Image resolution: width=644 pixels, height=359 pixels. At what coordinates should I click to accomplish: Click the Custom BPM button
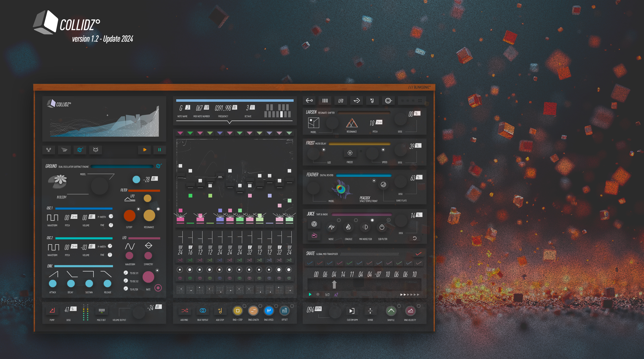[352, 311]
